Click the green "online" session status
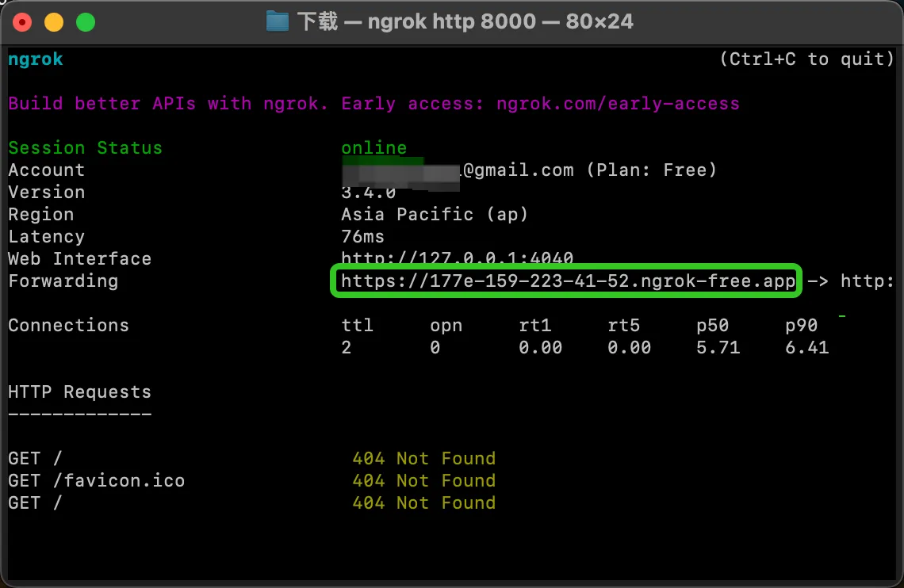This screenshot has height=588, width=904. pyautogui.click(x=373, y=148)
